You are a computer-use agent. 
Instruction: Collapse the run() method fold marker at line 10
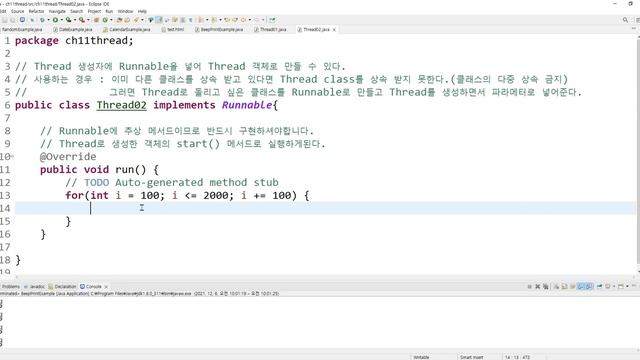coord(12,156)
